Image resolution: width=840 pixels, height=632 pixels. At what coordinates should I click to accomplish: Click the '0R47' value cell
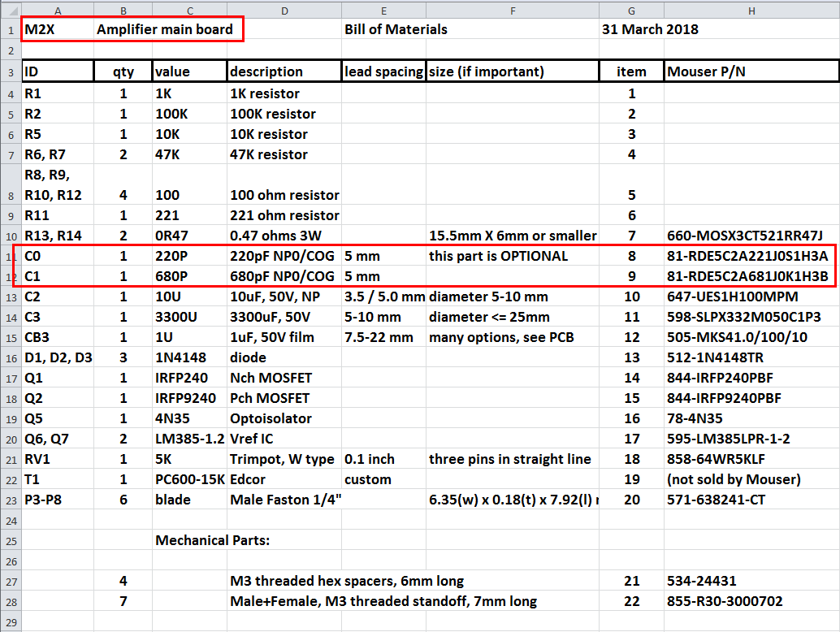(x=189, y=236)
